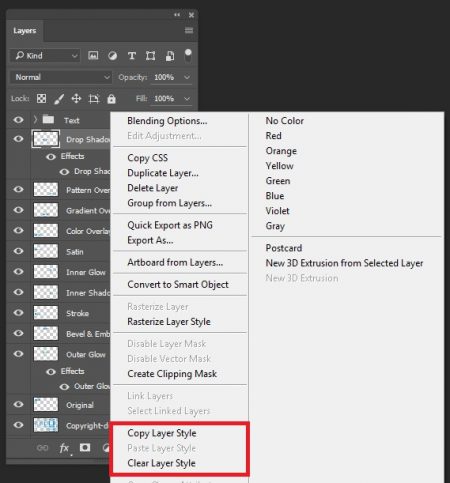
Task: Select the Stroke layer thumbnail
Action: [x=46, y=313]
